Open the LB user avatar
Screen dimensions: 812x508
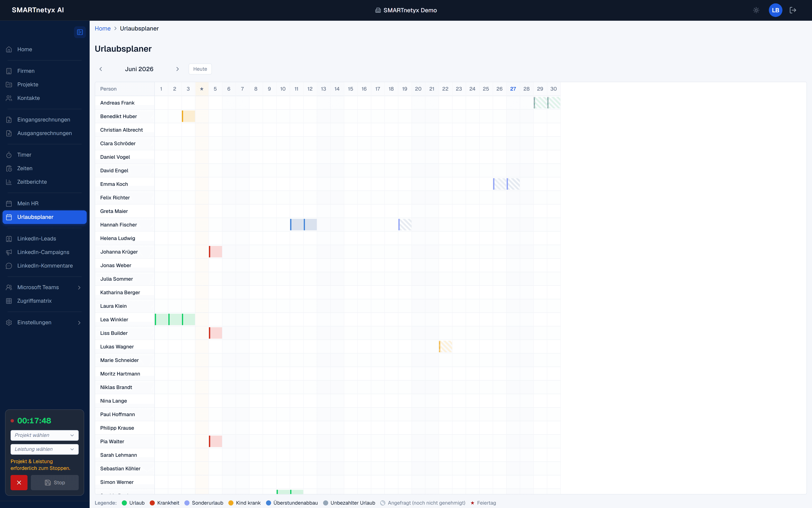[775, 10]
